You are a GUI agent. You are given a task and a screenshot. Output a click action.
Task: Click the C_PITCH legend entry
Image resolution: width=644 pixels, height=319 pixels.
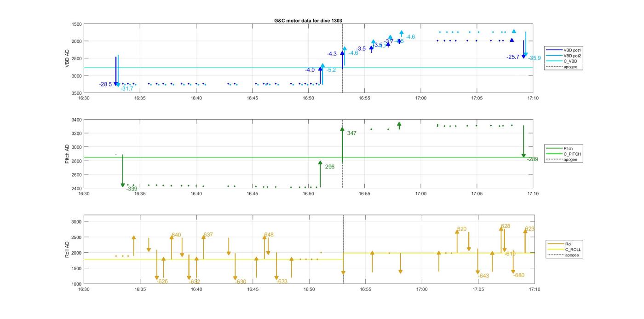(573, 154)
